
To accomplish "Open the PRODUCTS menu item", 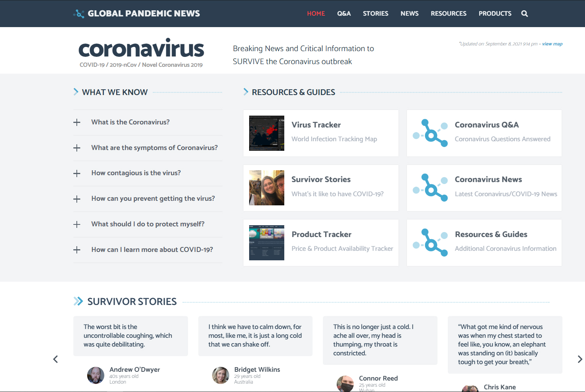I will pos(495,14).
